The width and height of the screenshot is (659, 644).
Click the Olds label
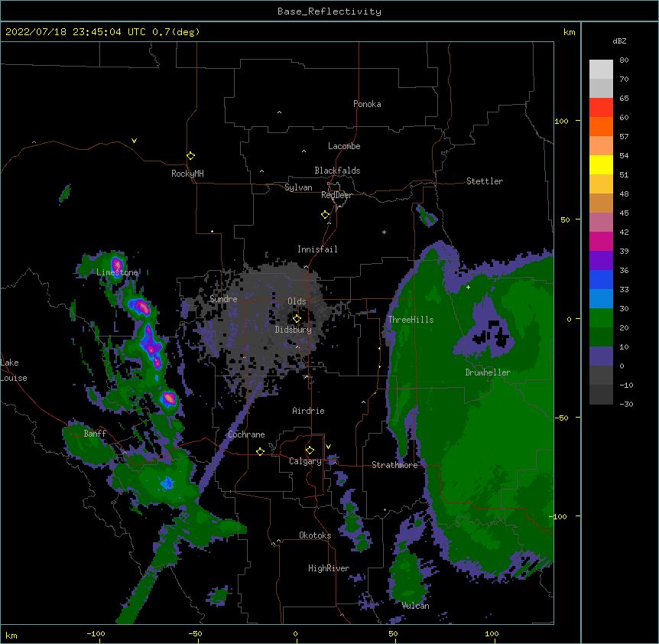point(297,301)
